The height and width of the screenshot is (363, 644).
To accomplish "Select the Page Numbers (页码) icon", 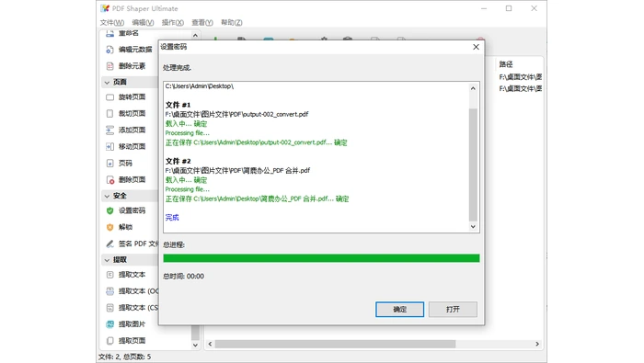I will click(109, 164).
